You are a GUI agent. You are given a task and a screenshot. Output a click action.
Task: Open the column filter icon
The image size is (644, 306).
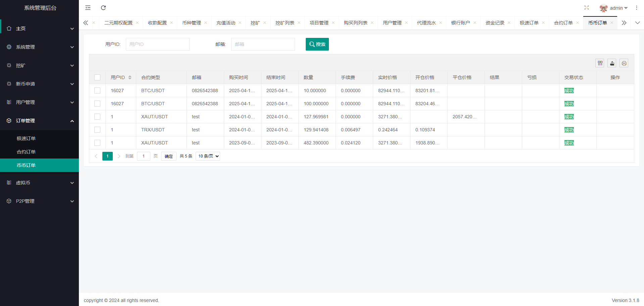pyautogui.click(x=600, y=63)
